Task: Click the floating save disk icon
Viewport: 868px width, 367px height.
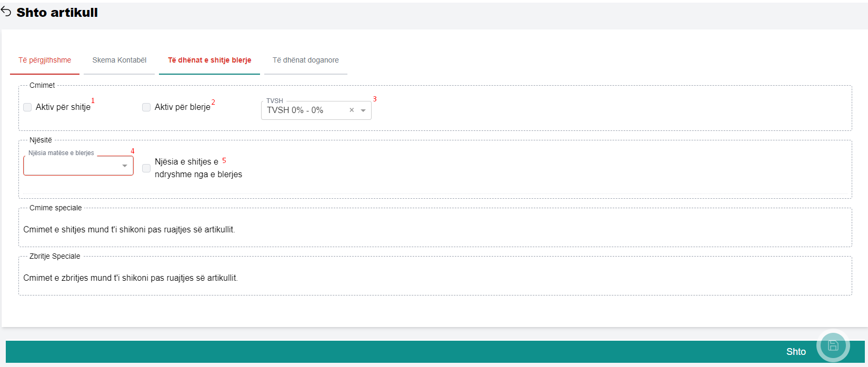Action: click(x=833, y=345)
